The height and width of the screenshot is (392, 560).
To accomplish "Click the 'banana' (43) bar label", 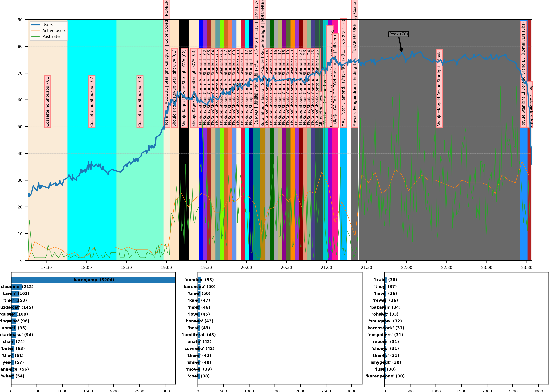I will [199, 321].
